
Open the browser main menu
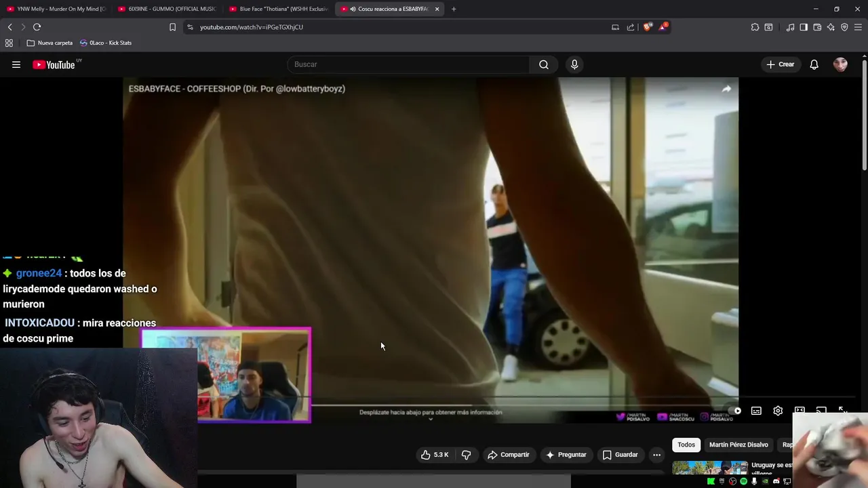click(x=858, y=27)
